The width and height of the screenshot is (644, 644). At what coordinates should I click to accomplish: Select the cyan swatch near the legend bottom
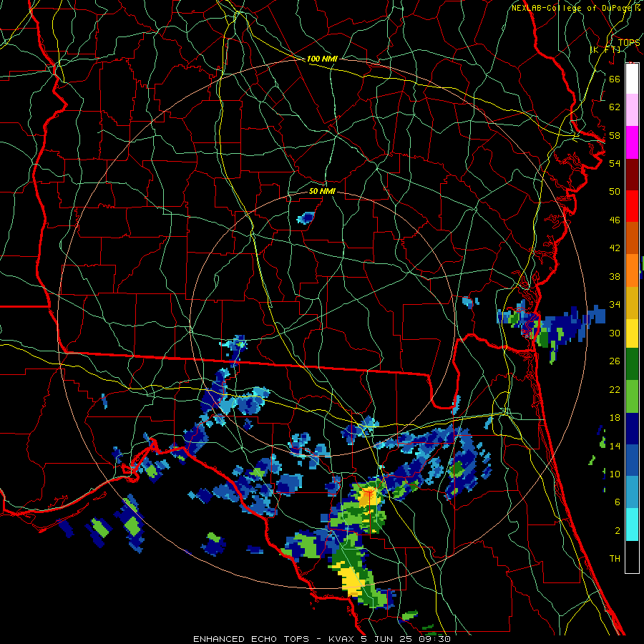(x=632, y=525)
